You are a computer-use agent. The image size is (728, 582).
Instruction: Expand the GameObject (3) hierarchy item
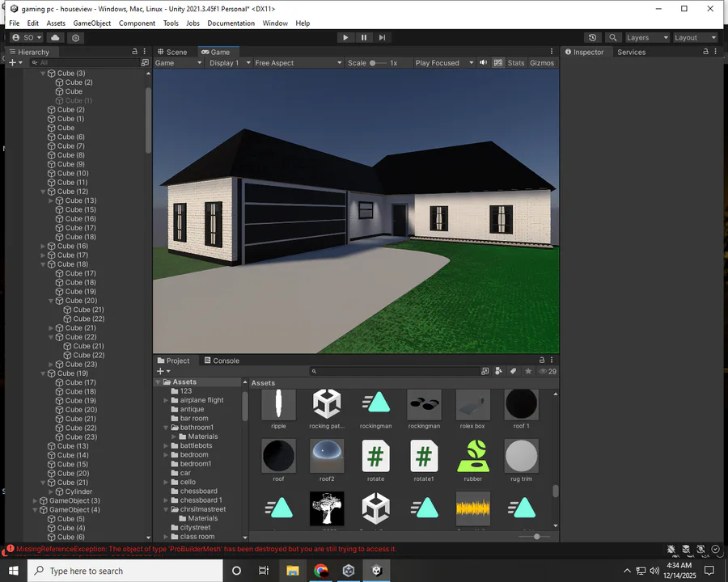(x=36, y=501)
